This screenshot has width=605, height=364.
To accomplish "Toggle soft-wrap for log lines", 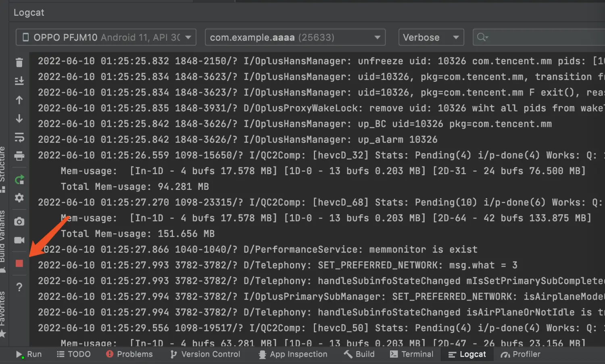I will click(19, 137).
